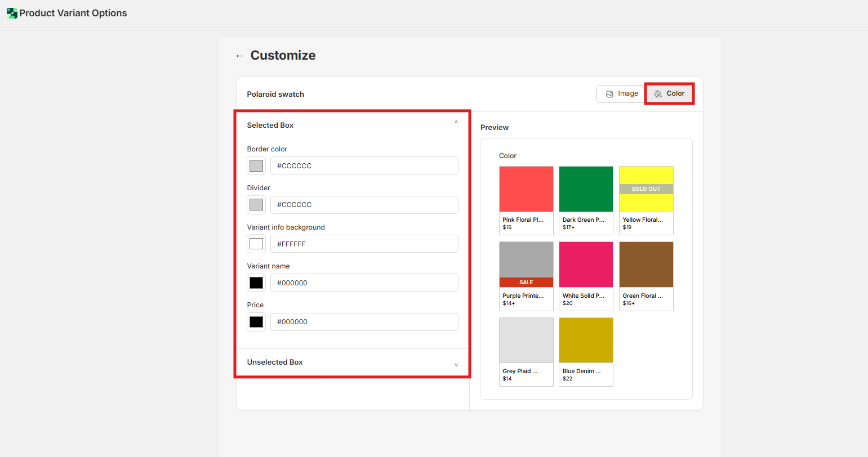Expand the Unselected Box section

(456, 365)
